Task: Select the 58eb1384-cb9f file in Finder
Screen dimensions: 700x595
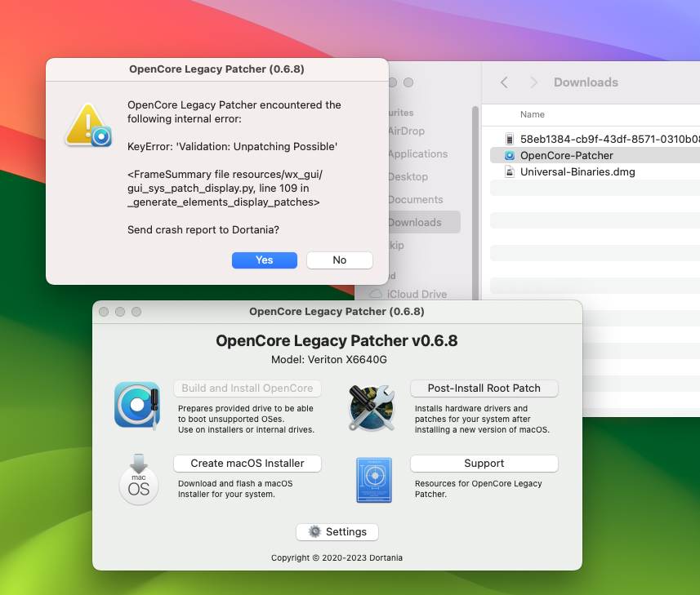Action: (595, 139)
